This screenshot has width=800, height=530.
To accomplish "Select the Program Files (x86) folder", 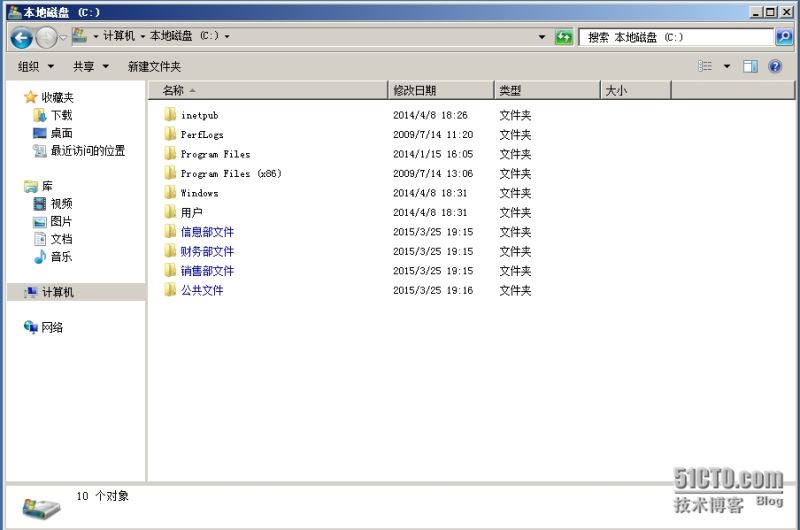I will tap(230, 174).
